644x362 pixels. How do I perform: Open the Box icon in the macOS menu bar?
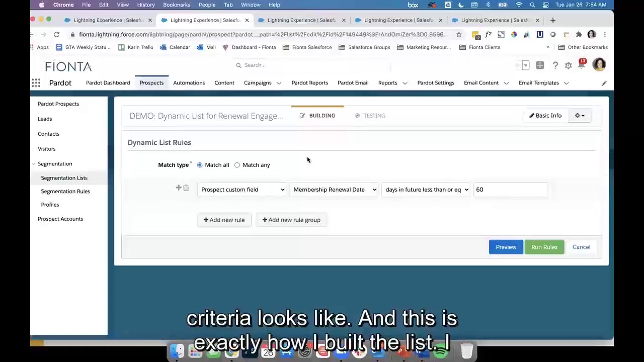pos(413,5)
